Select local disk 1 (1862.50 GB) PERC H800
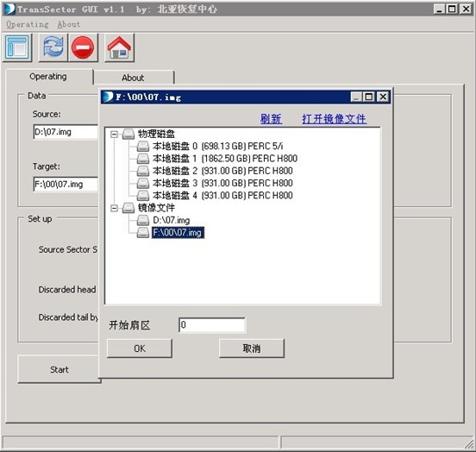 pyautogui.click(x=216, y=159)
